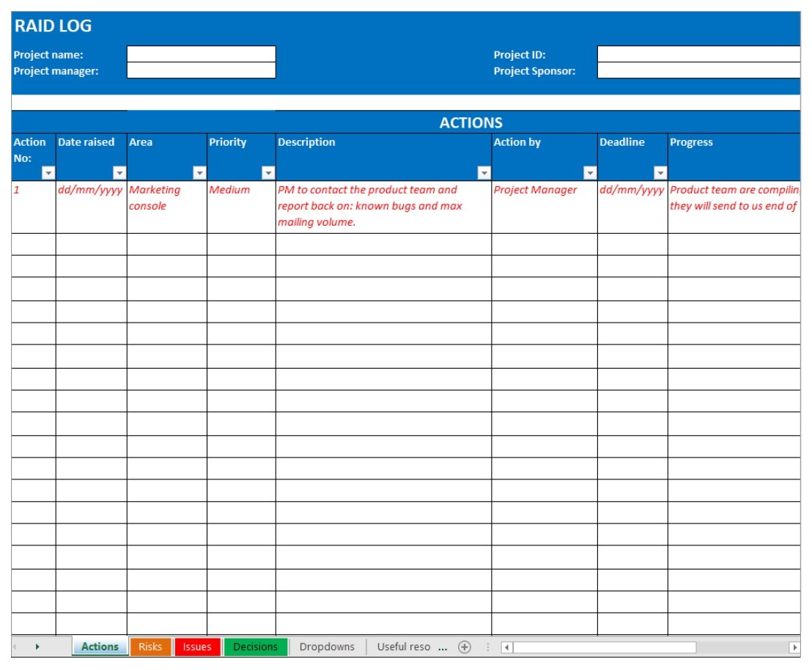Open the Decisions sheet tab
Screen dimensions: 812x670
pyautogui.click(x=255, y=647)
